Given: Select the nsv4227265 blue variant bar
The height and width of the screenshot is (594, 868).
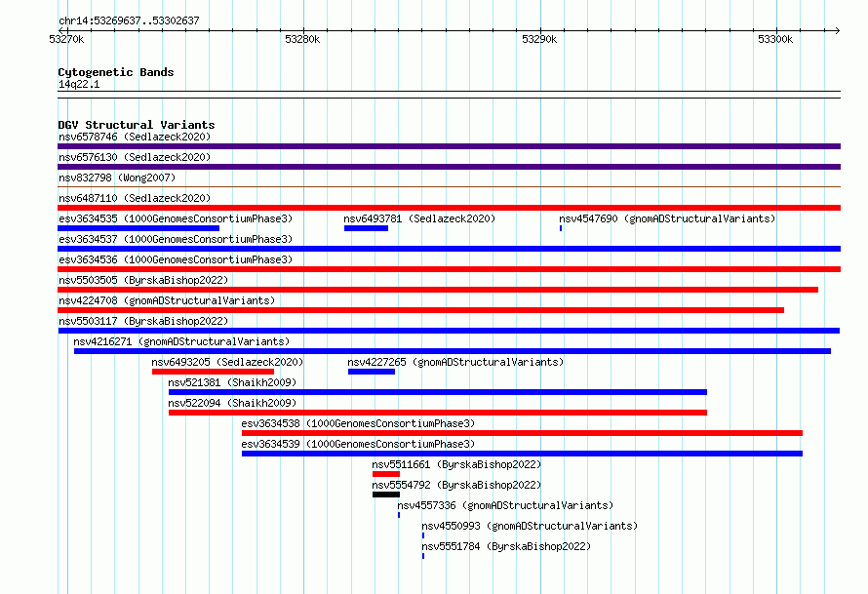Looking at the screenshot, I should (372, 372).
